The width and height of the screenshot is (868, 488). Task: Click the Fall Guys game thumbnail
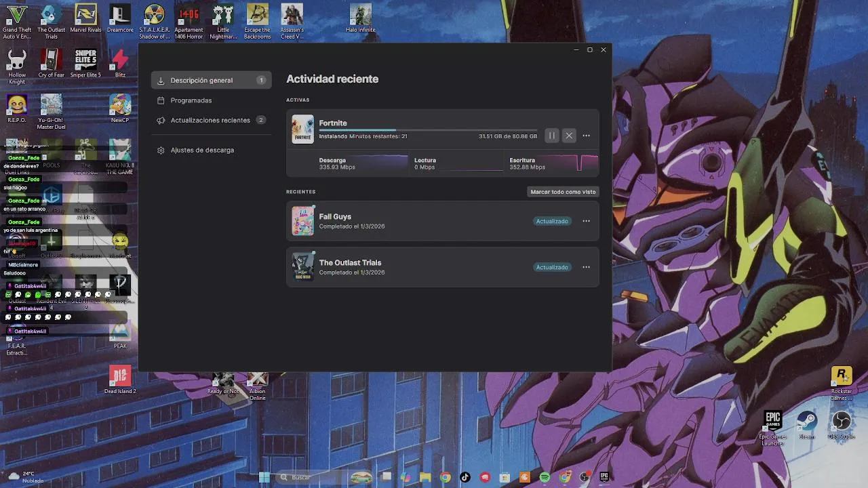pyautogui.click(x=303, y=221)
